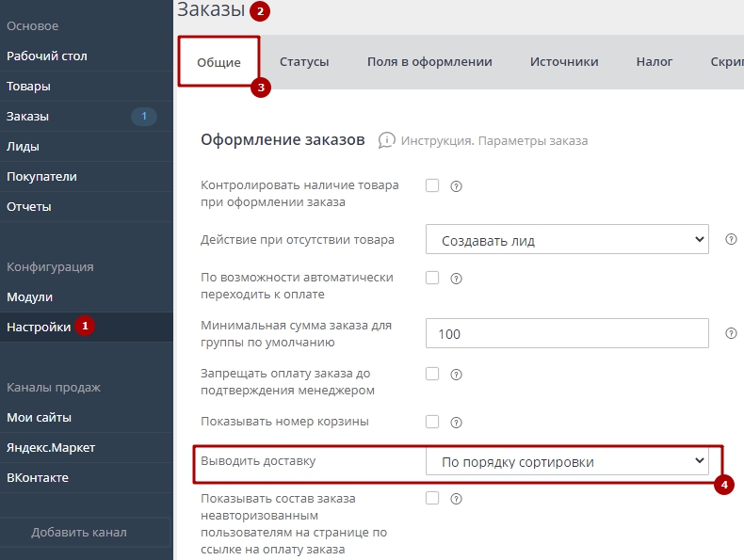Focus minimum order amount field with 100
Screen dimensions: 744x560
(567, 333)
